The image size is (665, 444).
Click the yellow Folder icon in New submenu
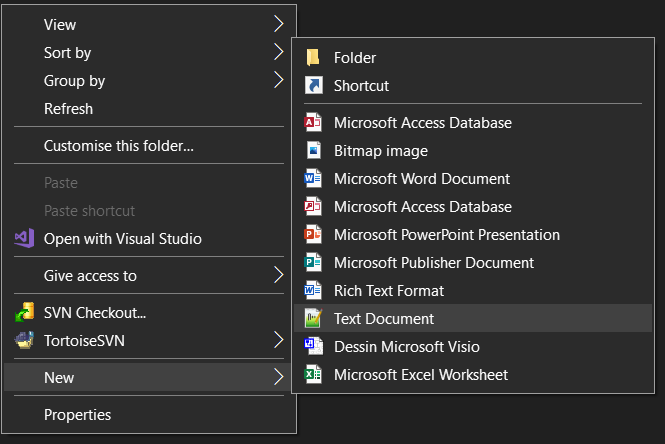click(x=313, y=57)
